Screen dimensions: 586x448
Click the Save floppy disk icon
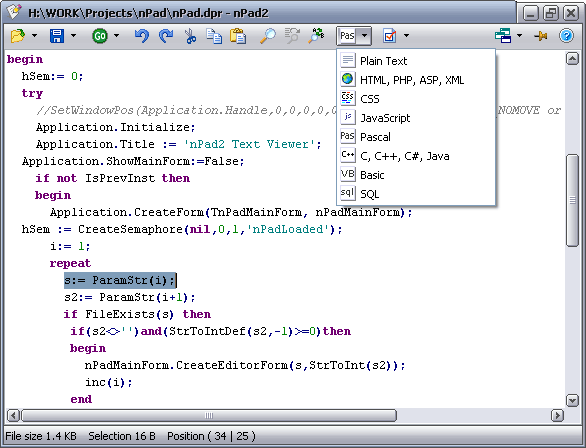(x=57, y=36)
